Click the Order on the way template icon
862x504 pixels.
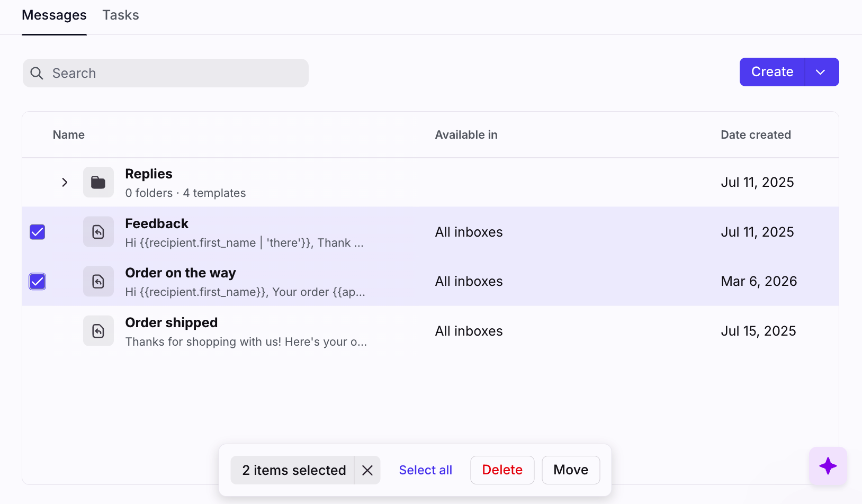coord(98,281)
